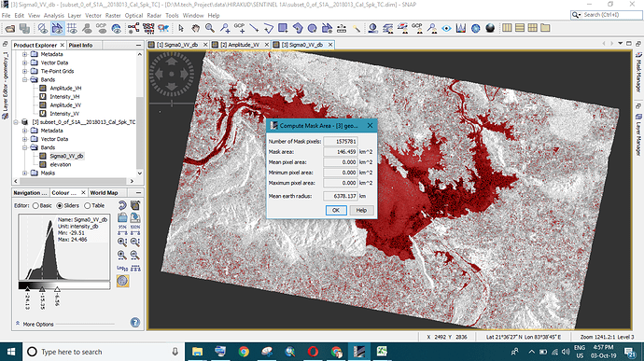Image resolution: width=644 pixels, height=361 pixels.
Task: Toggle Log10 histogram scaling
Action: [x=122, y=268]
